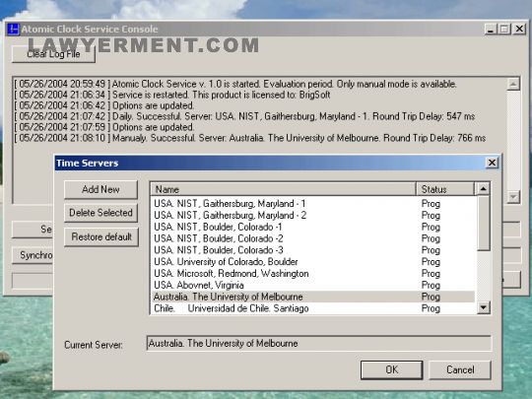
Task: Select USA. NIST, Gaithersburg, Maryland - 1
Action: coord(313,204)
